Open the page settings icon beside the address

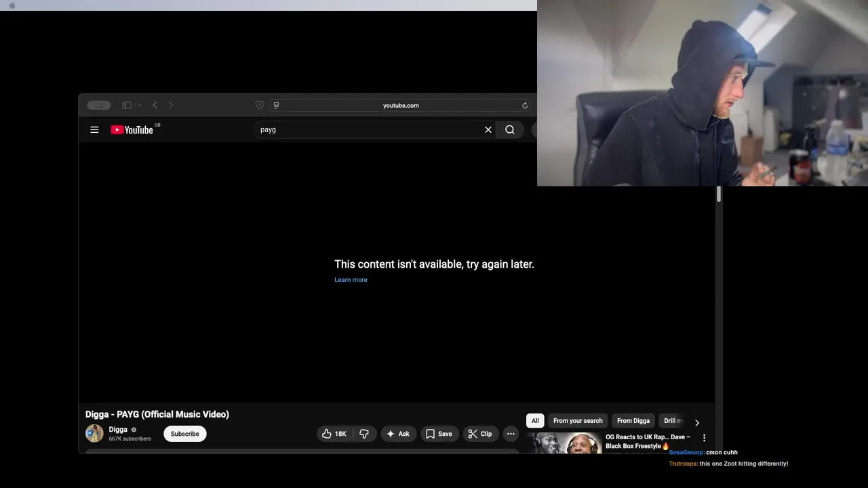(x=276, y=105)
